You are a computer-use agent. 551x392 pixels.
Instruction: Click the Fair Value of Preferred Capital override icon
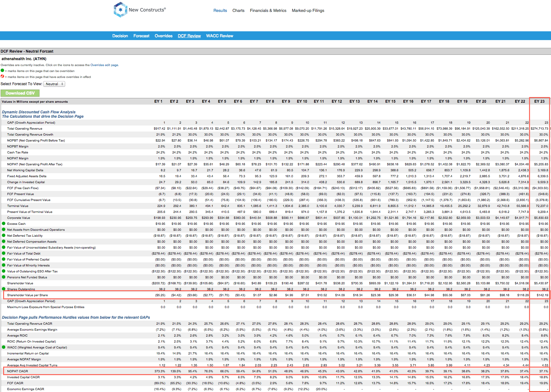tap(3, 259)
